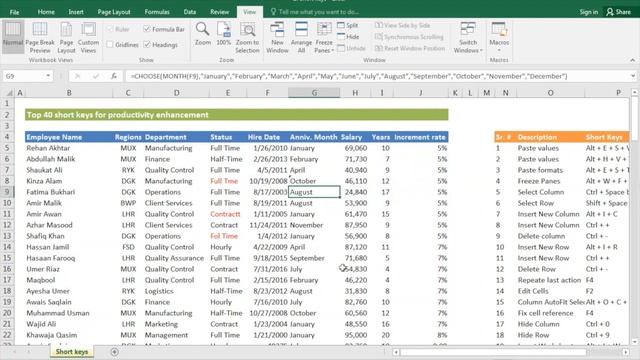This screenshot has height=360, width=640.
Task: Open Page Break Preview
Action: pyautogui.click(x=40, y=37)
